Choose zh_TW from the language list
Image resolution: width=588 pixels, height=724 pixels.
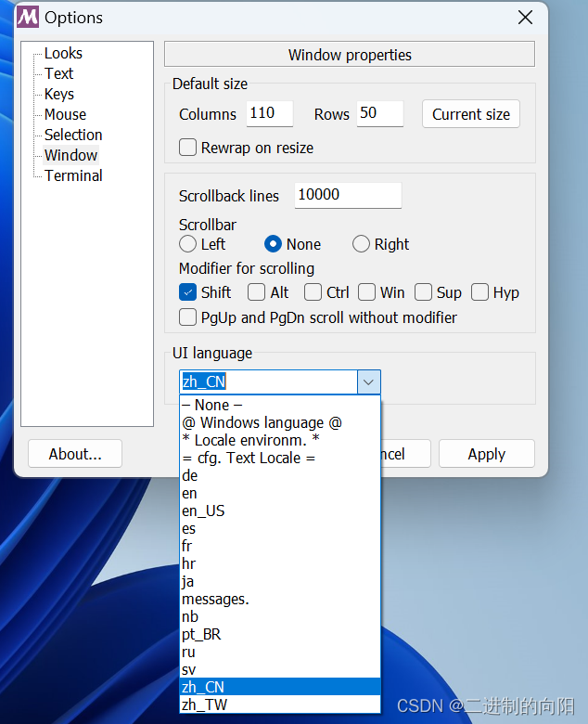tap(280, 705)
